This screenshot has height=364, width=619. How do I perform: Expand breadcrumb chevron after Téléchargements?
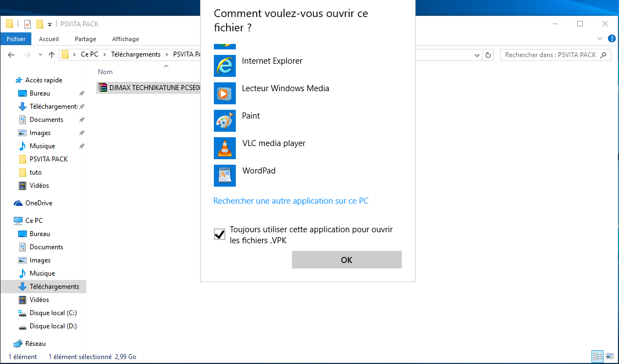[167, 54]
